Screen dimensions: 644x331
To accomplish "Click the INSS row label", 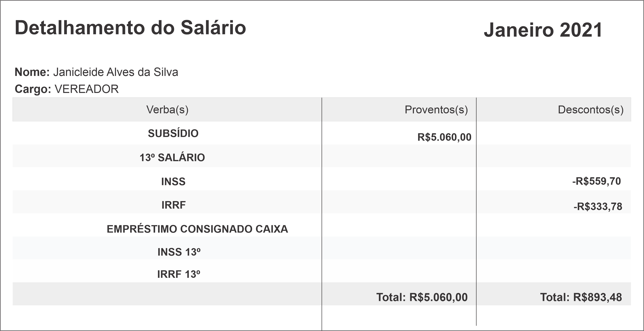I will click(x=173, y=182).
